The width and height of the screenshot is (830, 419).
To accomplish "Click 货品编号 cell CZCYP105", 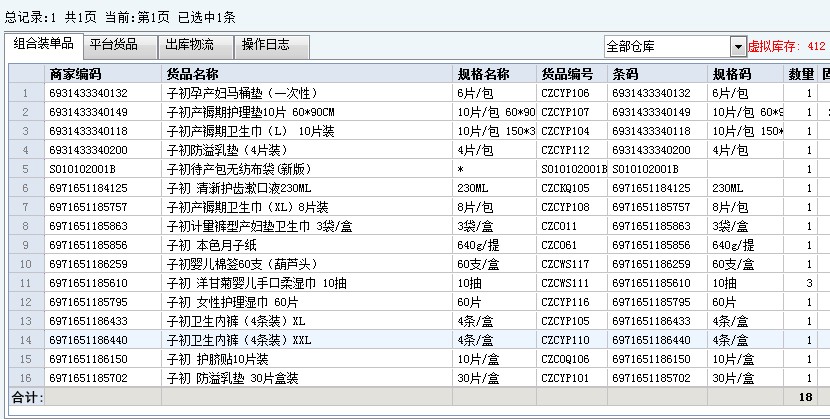I will 572,321.
